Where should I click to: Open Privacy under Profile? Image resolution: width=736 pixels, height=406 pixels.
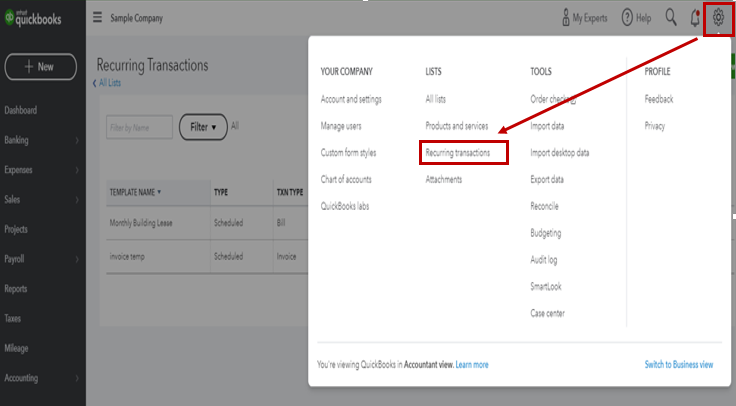pos(655,126)
